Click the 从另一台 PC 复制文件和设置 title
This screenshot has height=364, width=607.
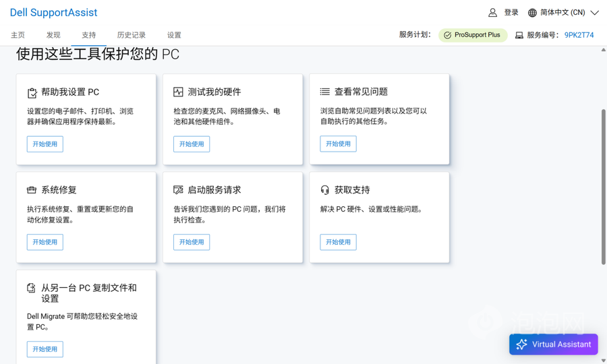point(89,293)
